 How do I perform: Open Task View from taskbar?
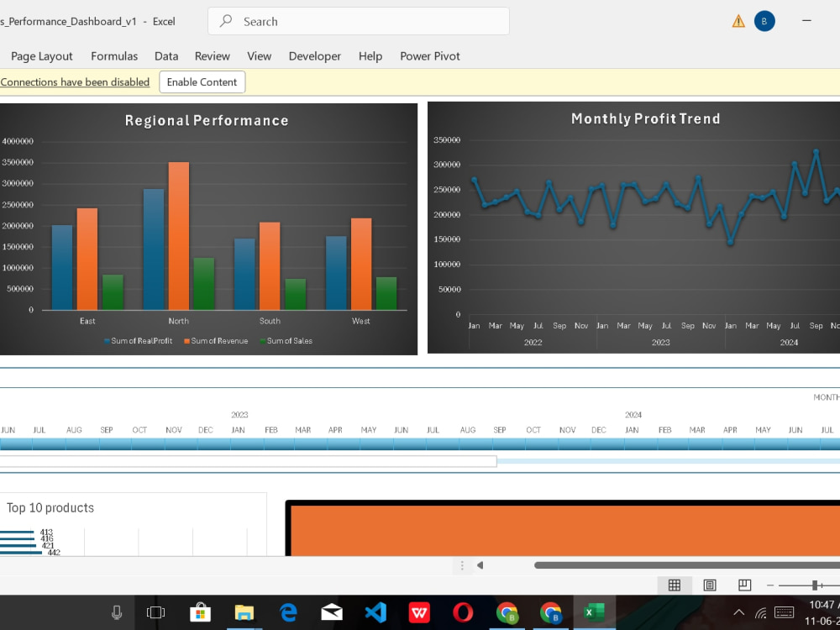click(155, 612)
